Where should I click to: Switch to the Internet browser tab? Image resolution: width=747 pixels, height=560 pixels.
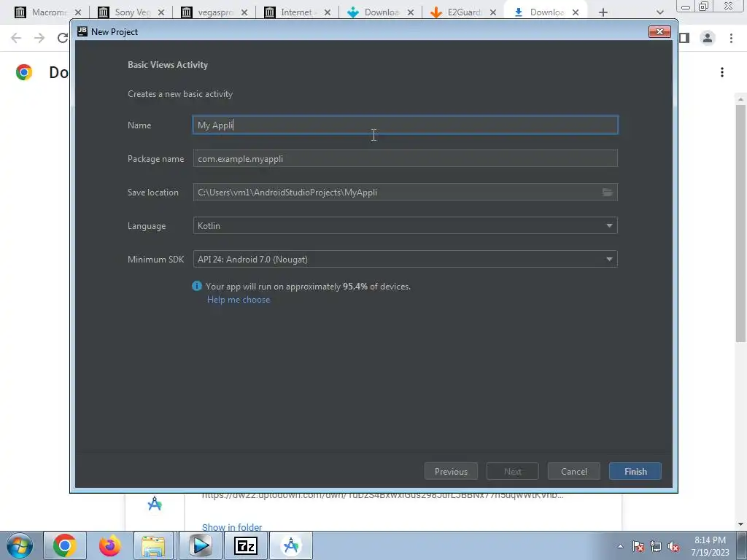point(296,12)
